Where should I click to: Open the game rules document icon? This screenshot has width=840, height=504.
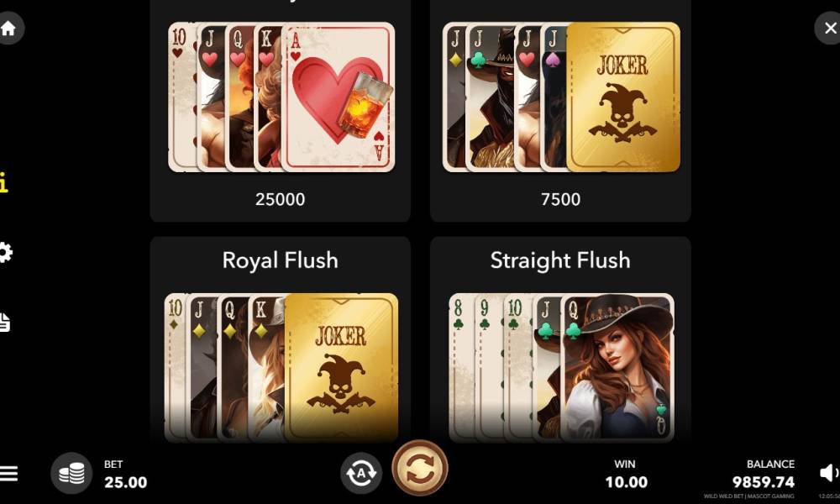tap(5, 322)
